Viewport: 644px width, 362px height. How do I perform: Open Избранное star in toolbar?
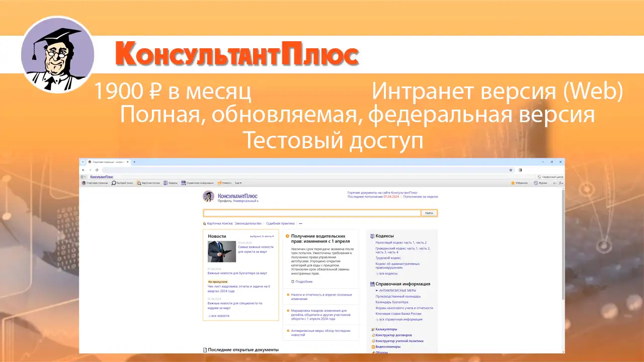(520, 183)
